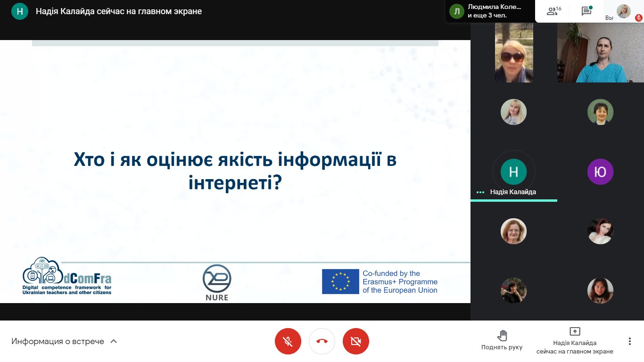This screenshot has width=644, height=362.
Task: Open 'Информация о встрече' meeting details
Action: (58, 341)
